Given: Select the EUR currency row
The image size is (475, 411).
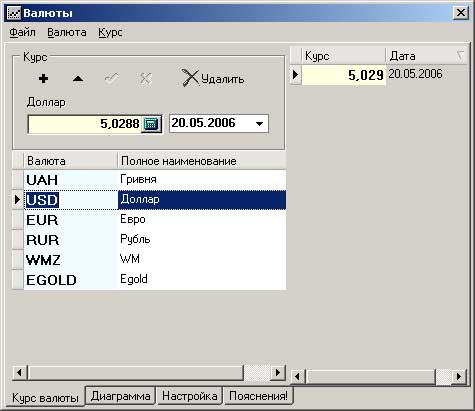Looking at the screenshot, I should point(155,220).
